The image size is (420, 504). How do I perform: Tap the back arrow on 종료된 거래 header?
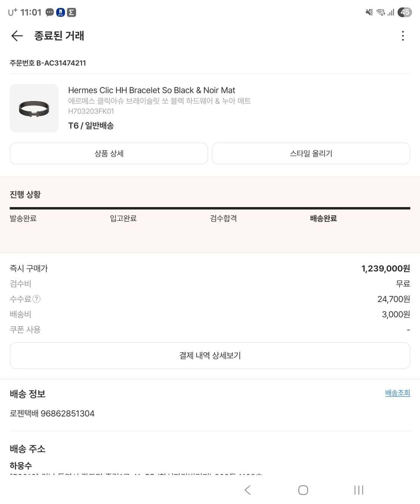(17, 36)
